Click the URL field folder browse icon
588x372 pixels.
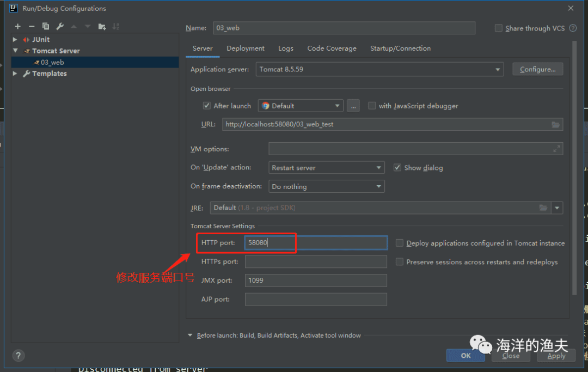[555, 125]
